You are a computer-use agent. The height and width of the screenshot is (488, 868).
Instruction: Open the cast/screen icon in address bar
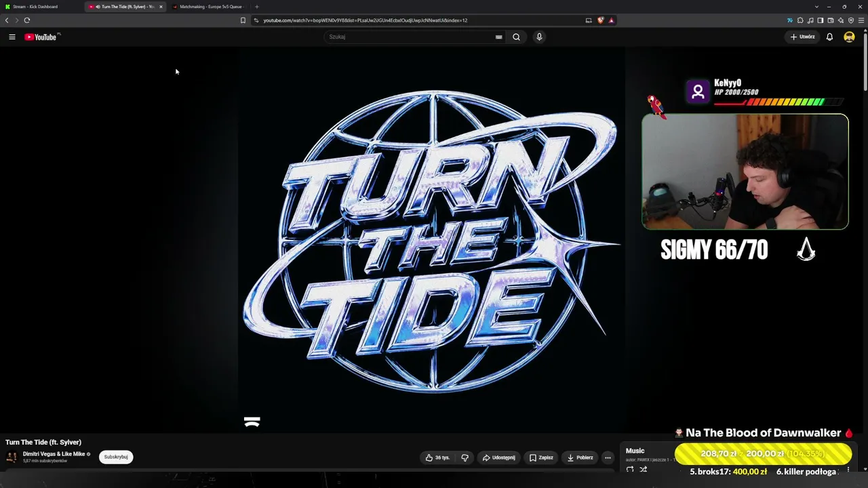click(x=589, y=20)
